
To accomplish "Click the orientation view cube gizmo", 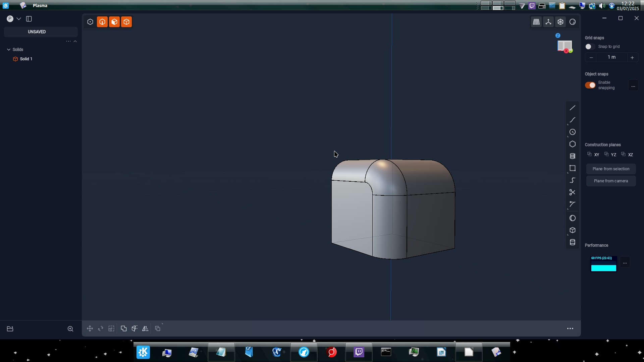I will pos(565,46).
